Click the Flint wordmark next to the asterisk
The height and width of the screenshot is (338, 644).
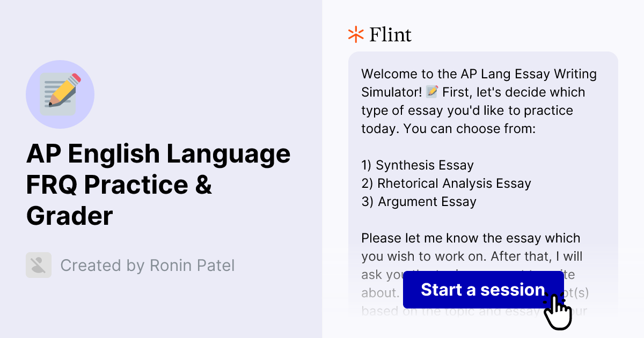(x=390, y=34)
